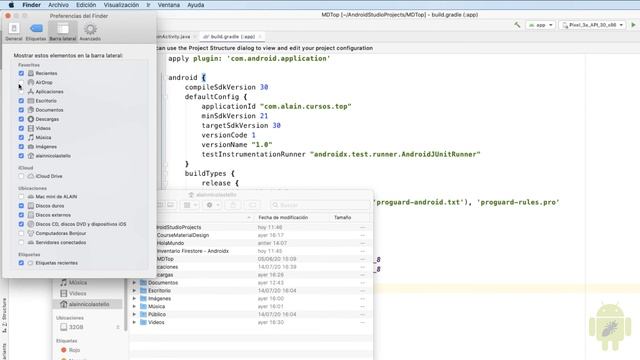The height and width of the screenshot is (360, 640).
Task: Enable the iCloud Drive checkbox
Action: (x=21, y=176)
